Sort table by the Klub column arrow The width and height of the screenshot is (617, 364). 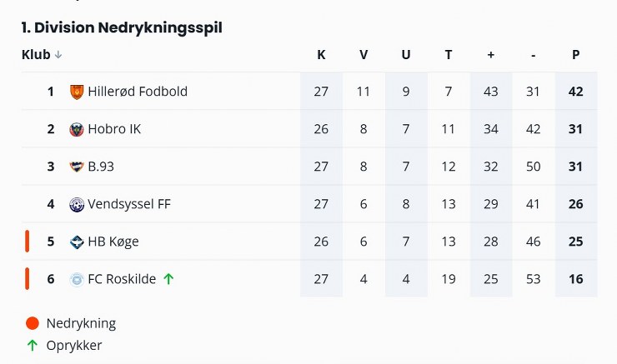(x=58, y=55)
